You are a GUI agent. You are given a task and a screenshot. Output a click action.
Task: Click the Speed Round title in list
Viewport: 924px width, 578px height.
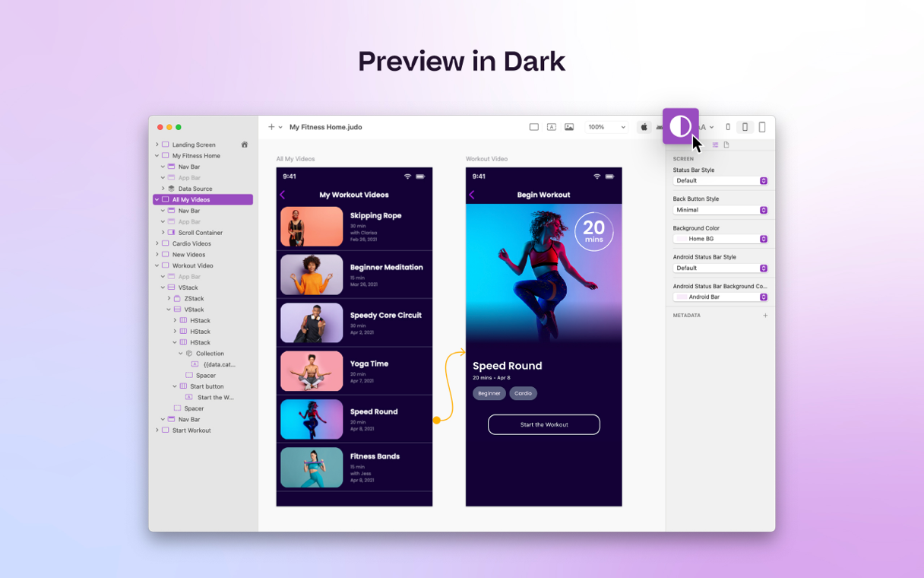[374, 411]
